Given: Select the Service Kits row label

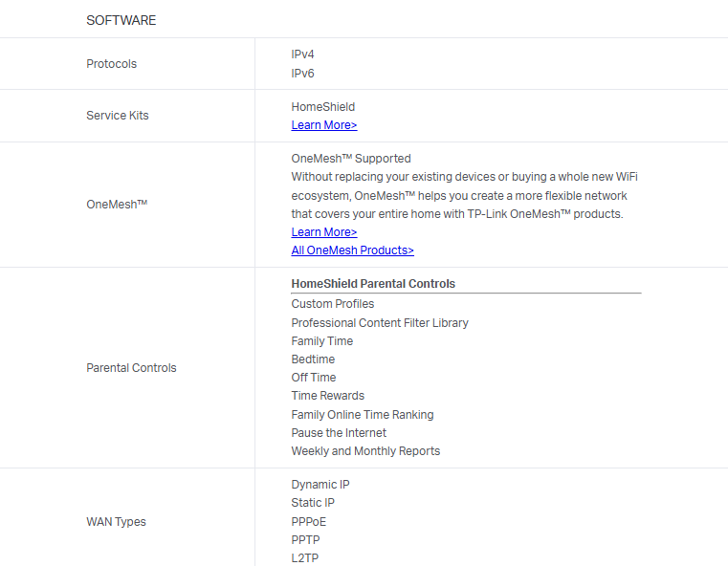Looking at the screenshot, I should tap(118, 116).
